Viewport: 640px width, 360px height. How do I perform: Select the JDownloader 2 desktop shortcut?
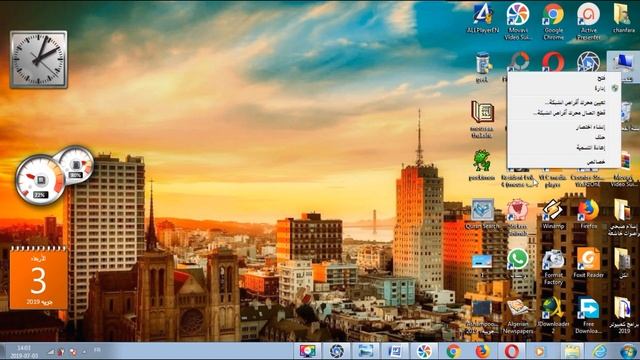553,316
